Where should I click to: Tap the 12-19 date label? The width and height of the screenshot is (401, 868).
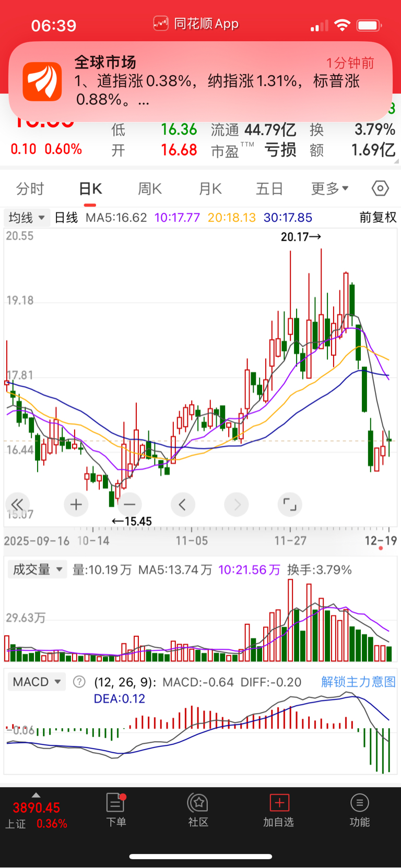381,541
